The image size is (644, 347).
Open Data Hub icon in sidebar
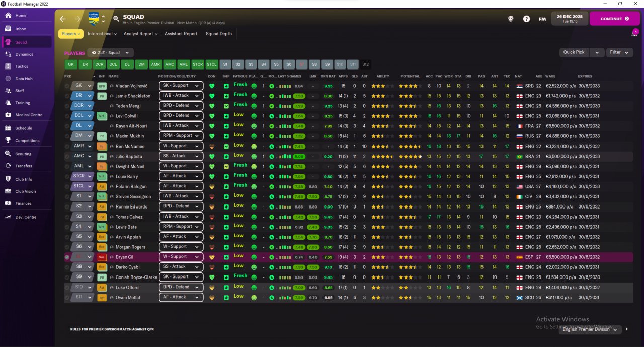(x=8, y=79)
